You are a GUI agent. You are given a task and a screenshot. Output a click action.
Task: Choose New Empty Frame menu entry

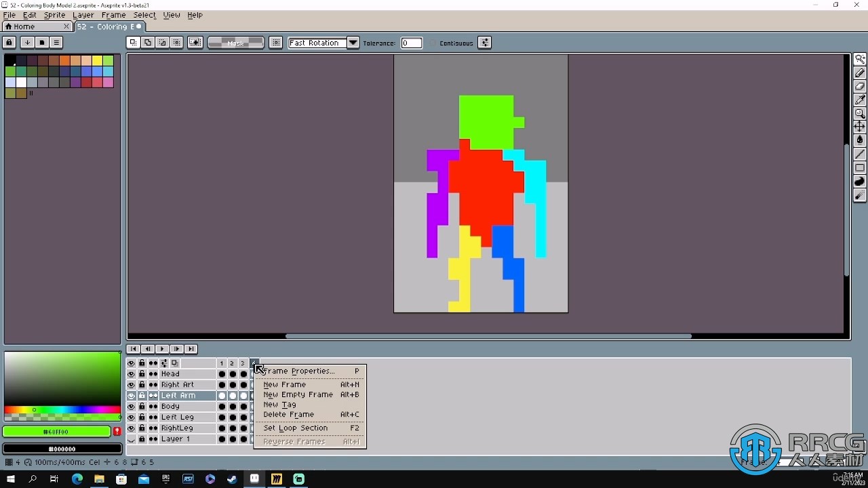pos(310,394)
